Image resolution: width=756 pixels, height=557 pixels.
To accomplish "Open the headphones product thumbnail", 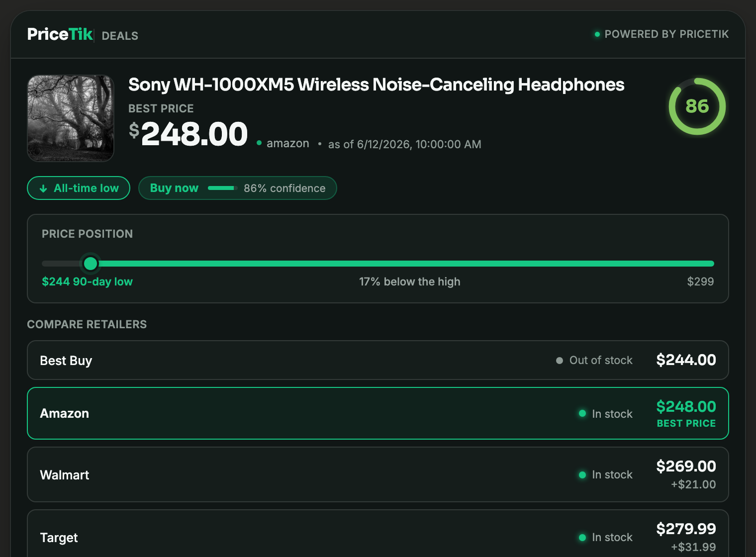I will pos(71,118).
